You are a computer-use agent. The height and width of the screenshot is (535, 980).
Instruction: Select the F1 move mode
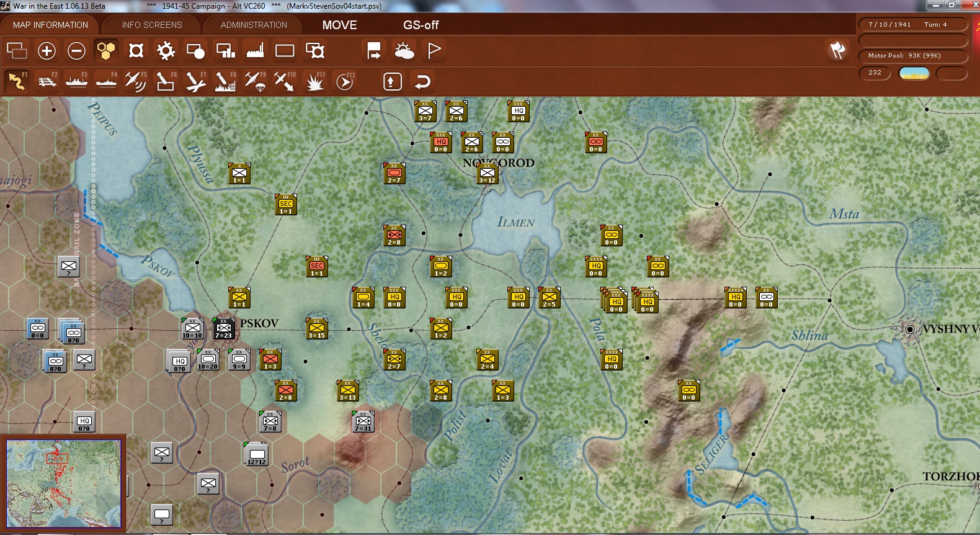click(17, 81)
